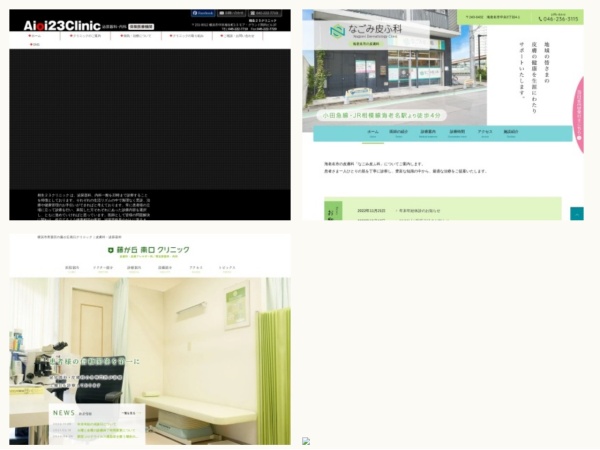Open the Aioi23Clinic website screenshot thumbnail
The image size is (600, 450).
(150, 115)
